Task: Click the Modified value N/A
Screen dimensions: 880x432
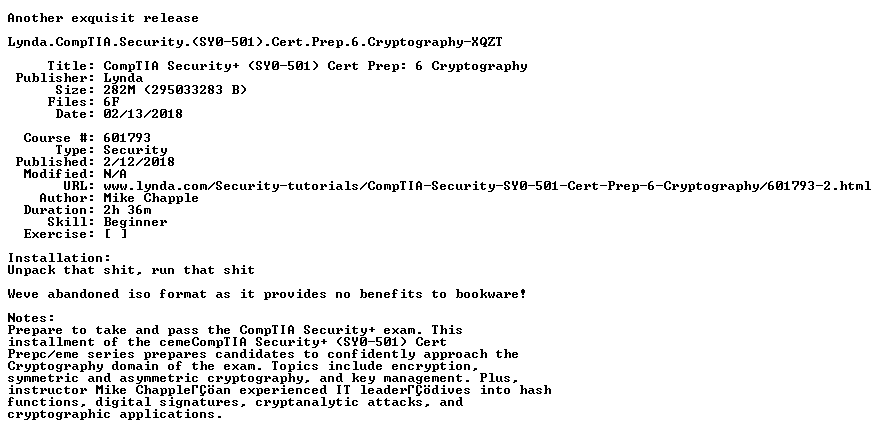Action: click(x=115, y=174)
